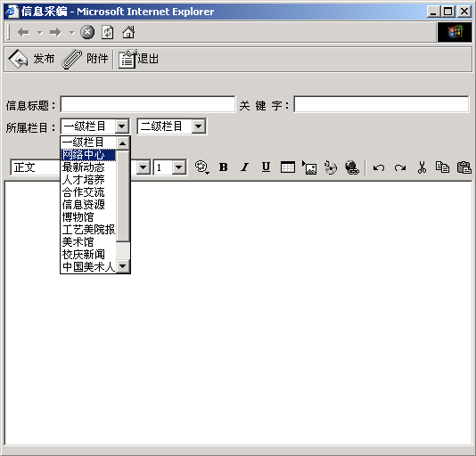Insert a table with the table icon
Image resolution: width=476 pixels, height=456 pixels.
tap(288, 167)
